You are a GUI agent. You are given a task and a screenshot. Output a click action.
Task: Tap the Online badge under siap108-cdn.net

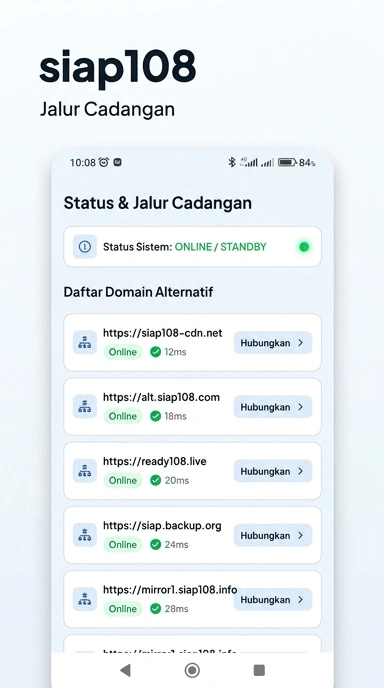tap(123, 352)
